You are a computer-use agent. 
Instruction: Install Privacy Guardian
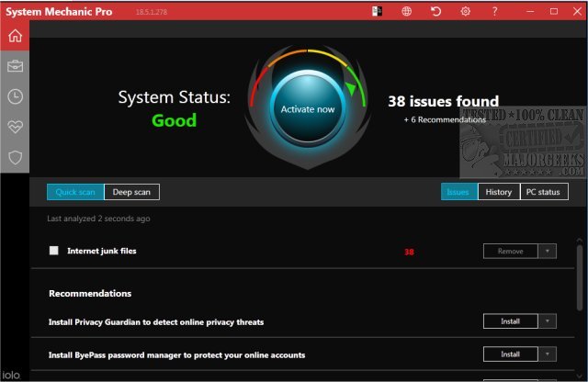tap(511, 321)
